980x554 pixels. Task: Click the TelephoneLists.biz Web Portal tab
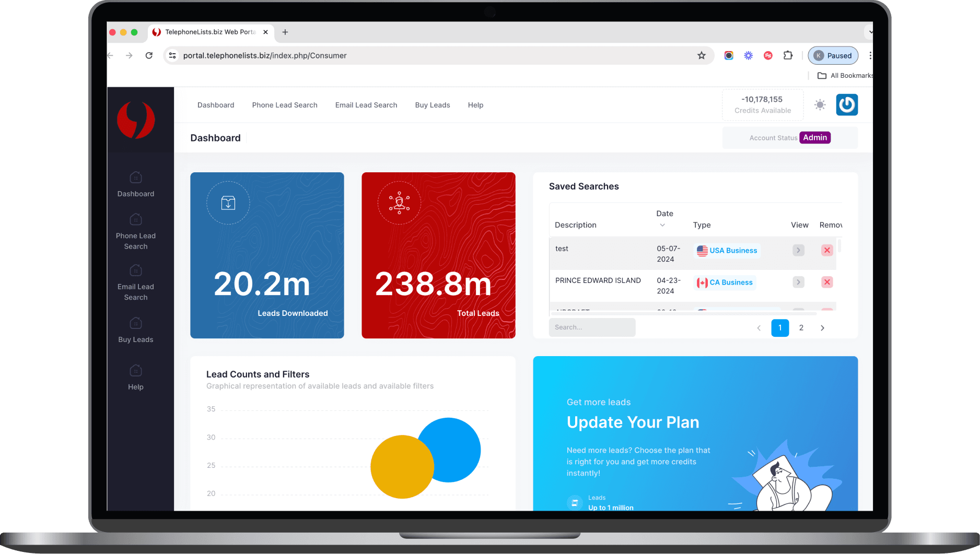(210, 32)
